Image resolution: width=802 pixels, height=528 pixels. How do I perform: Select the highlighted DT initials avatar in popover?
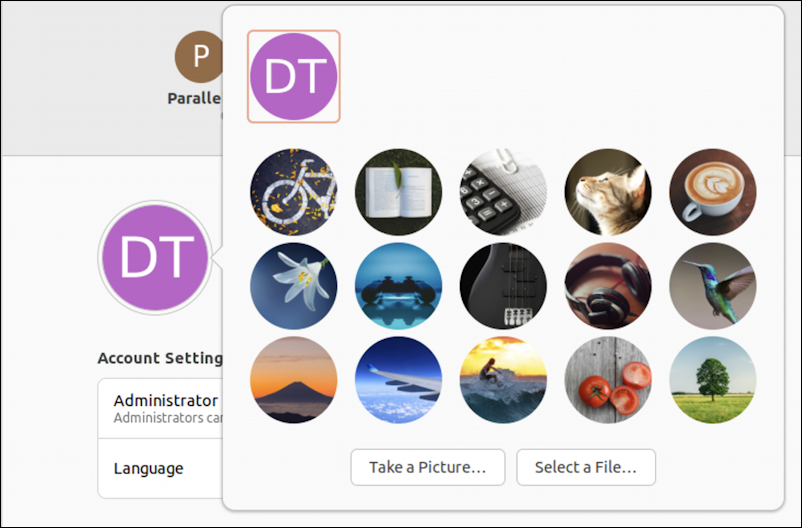pos(294,77)
